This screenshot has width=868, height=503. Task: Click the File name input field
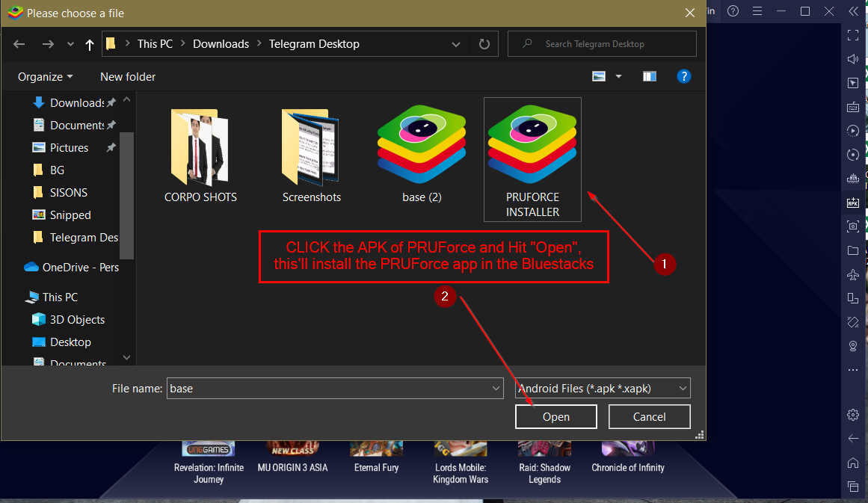(x=327, y=389)
